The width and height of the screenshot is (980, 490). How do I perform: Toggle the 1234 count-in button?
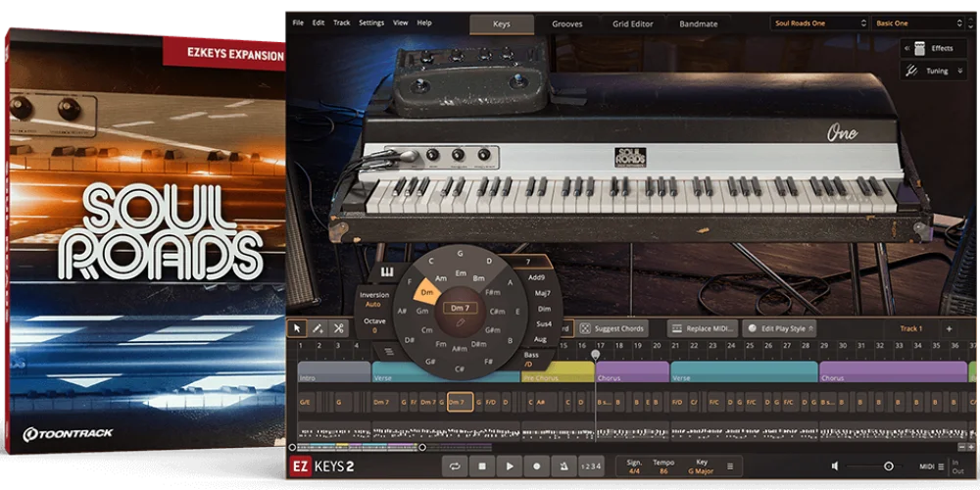point(591,466)
